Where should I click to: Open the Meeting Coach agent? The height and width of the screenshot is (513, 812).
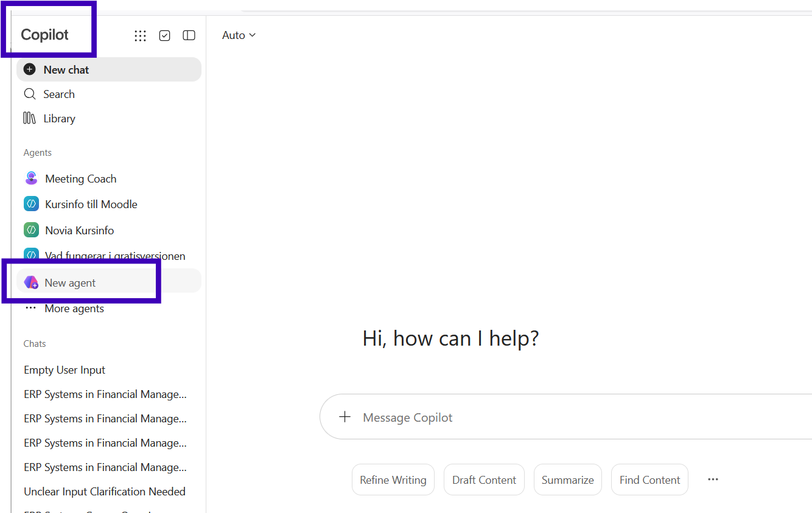[x=109, y=179]
